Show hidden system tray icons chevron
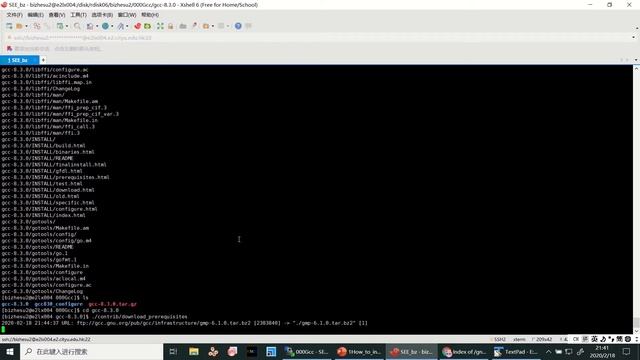 click(548, 351)
